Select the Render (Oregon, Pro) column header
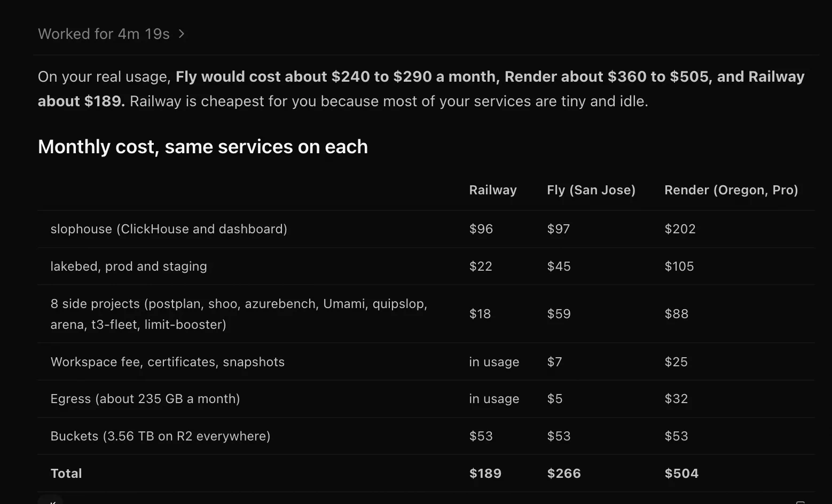The width and height of the screenshot is (832, 504). tap(731, 190)
